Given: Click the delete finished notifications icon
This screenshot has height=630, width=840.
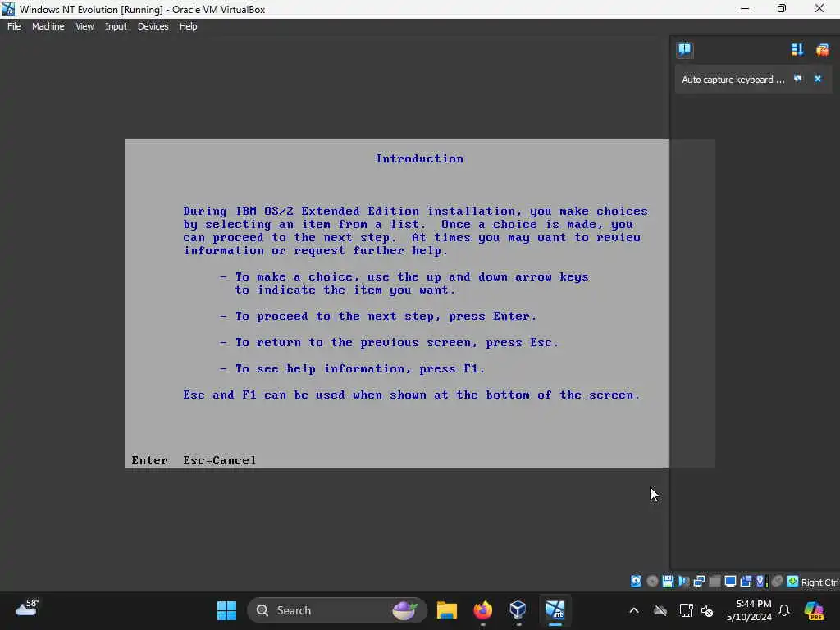Looking at the screenshot, I should (x=822, y=50).
